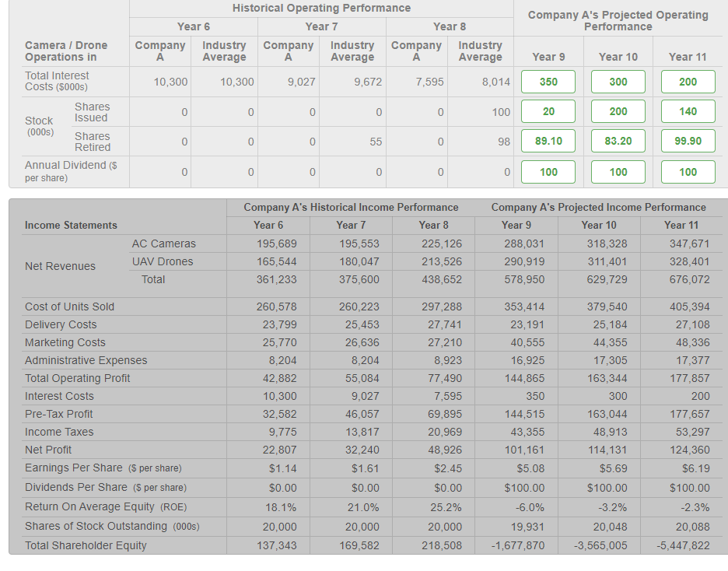Select the Income Taxes row label
This screenshot has width=728, height=571.
coord(59,432)
